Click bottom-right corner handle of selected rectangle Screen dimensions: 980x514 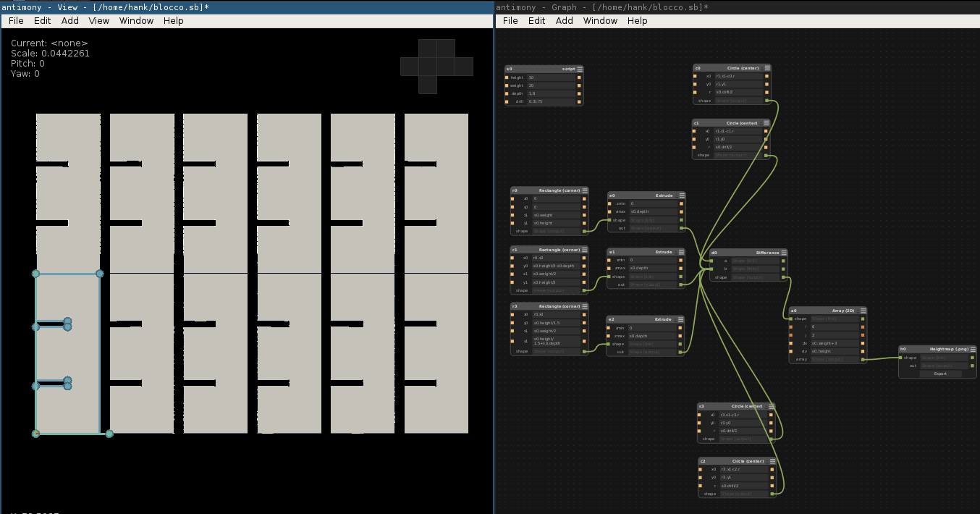click(109, 434)
